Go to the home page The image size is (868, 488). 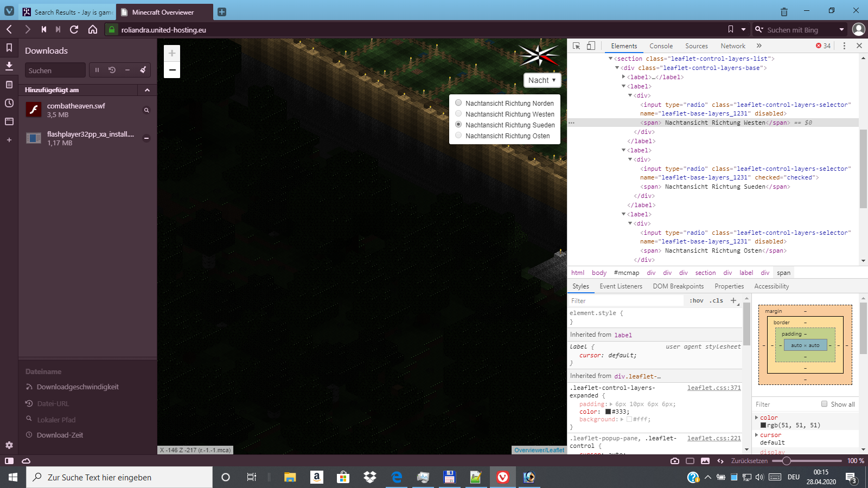point(93,29)
